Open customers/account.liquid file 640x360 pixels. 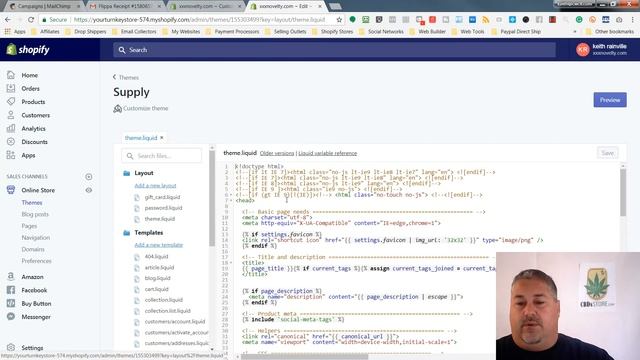(x=175, y=322)
